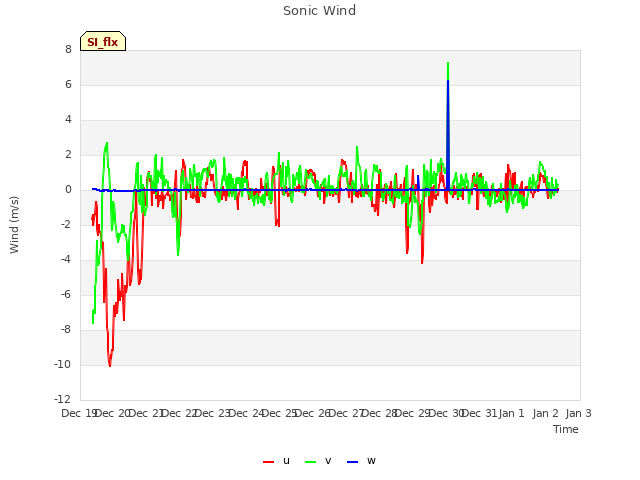
Task: Click the 6 y-axis tick label
Action: click(x=68, y=84)
